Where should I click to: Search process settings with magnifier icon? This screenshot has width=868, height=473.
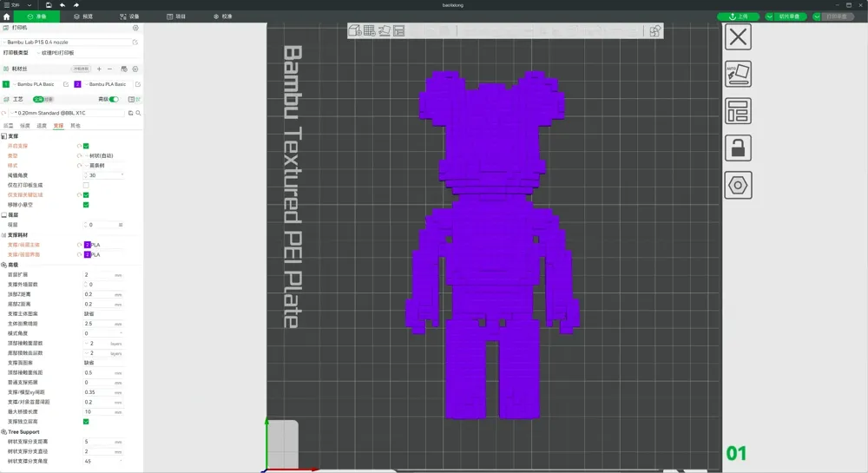coord(138,113)
